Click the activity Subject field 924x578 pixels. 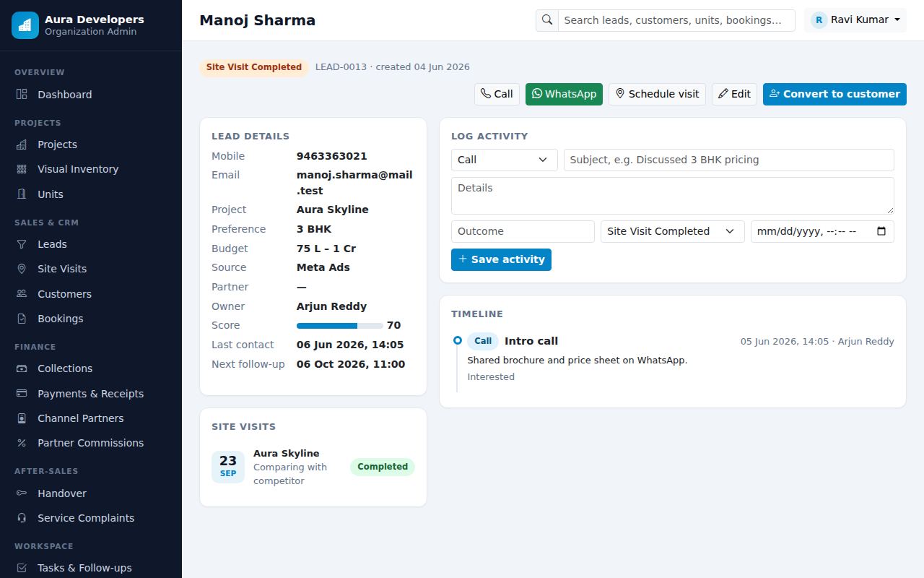(728, 160)
